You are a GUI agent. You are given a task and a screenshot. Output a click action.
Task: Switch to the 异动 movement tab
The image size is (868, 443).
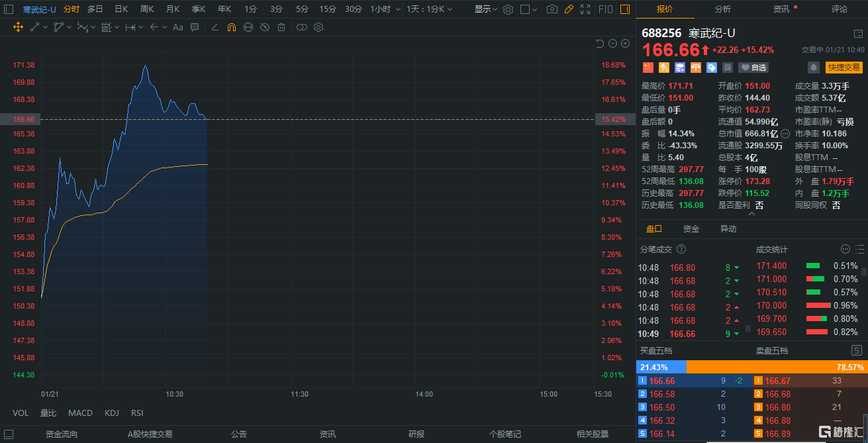tap(728, 229)
